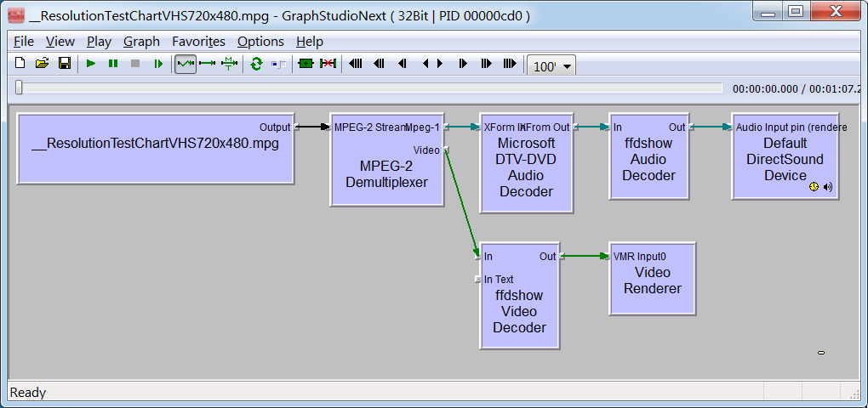The height and width of the screenshot is (408, 868).
Task: Open a graph file with the folder icon
Action: [x=42, y=64]
